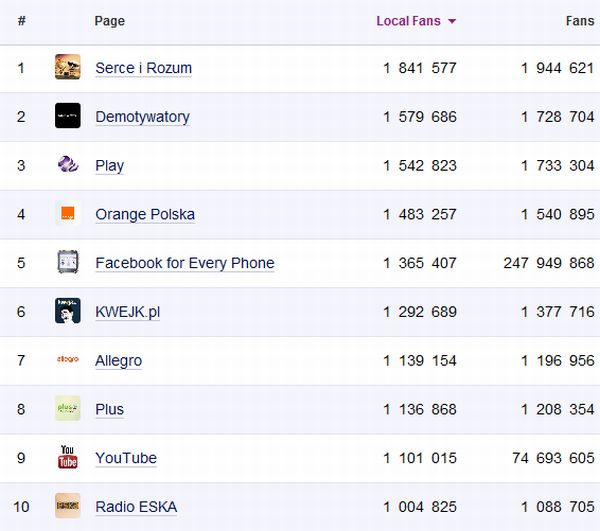This screenshot has height=531, width=600.
Task: Follow the YouTube page link
Action: [x=126, y=458]
